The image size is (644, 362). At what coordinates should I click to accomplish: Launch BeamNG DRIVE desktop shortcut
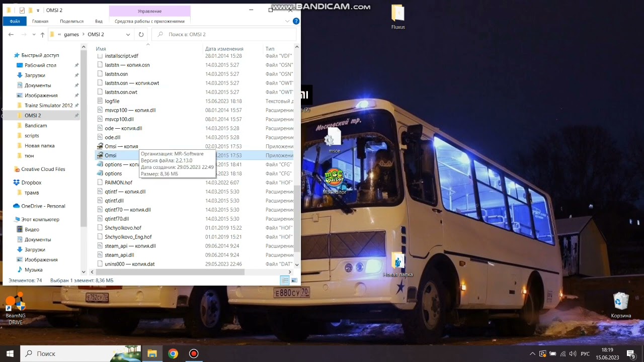point(16,309)
